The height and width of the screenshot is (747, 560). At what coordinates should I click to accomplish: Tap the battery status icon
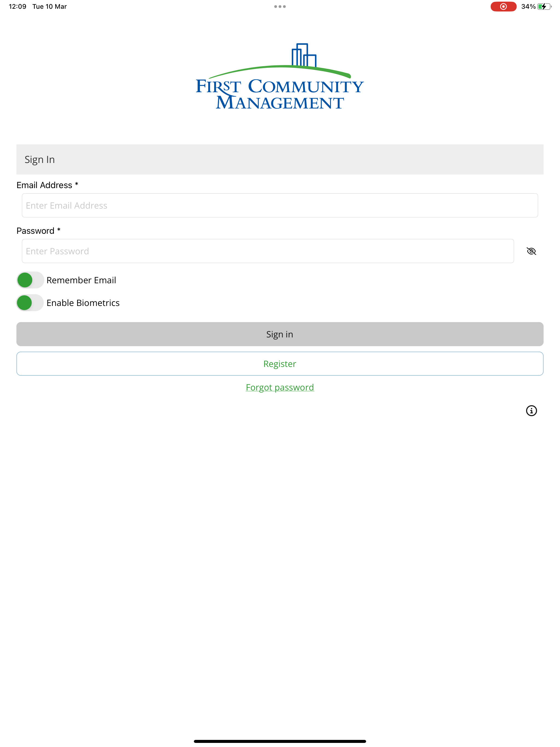pyautogui.click(x=544, y=6)
